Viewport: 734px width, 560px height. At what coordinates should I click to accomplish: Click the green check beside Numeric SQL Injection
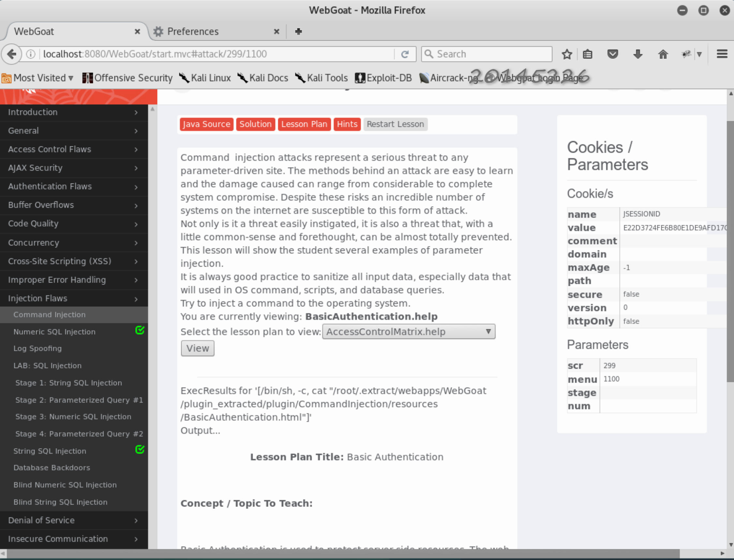pos(140,330)
